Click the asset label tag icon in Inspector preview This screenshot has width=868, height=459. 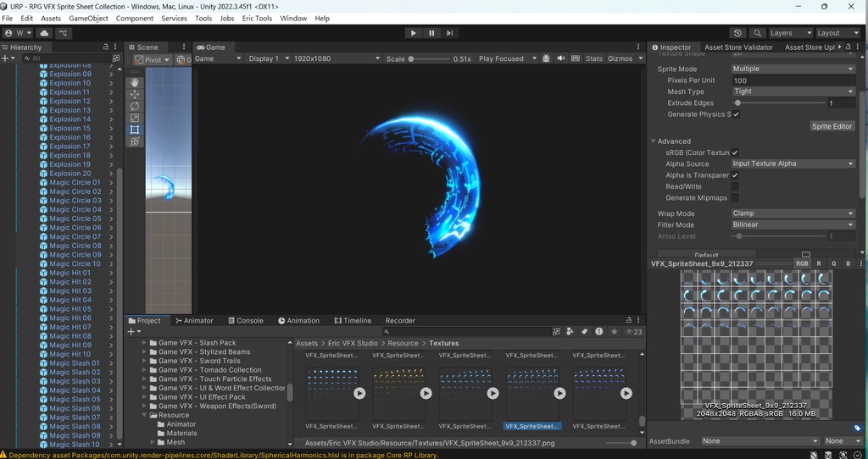click(x=858, y=428)
